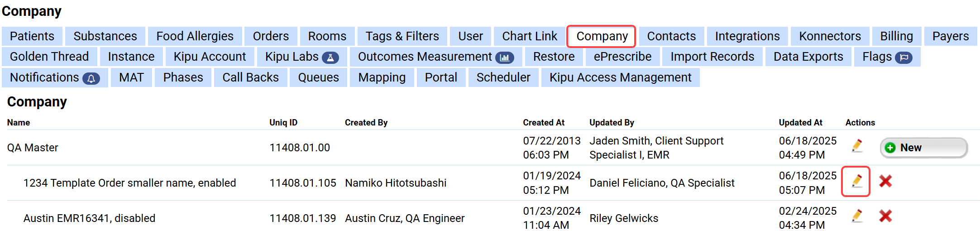
Task: Select the Golden Thread tab
Action: point(49,57)
